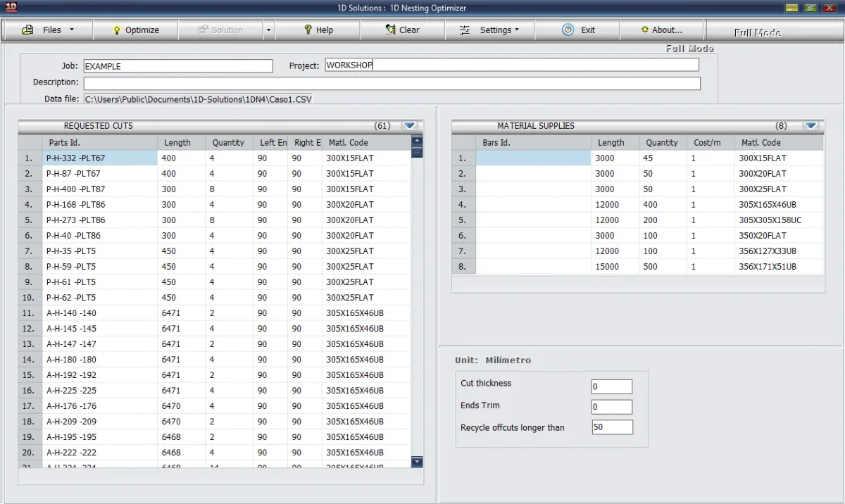Image resolution: width=845 pixels, height=504 pixels.
Task: Open the Help button
Action: (x=318, y=30)
